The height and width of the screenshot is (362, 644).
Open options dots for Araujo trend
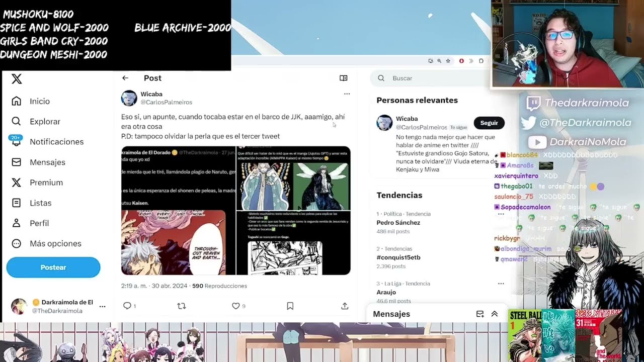501,284
